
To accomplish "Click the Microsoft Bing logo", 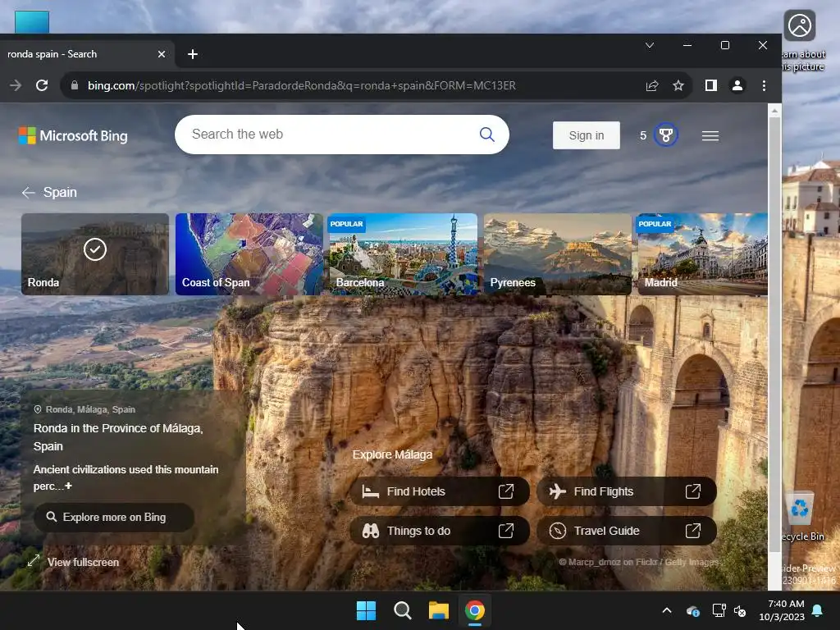I will coord(73,135).
